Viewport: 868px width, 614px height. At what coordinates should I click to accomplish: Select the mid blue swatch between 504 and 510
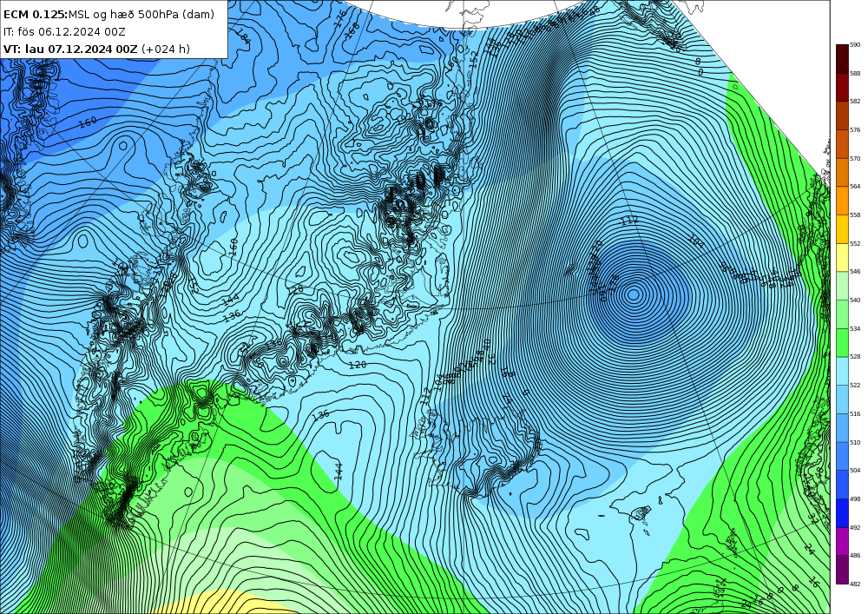(842, 456)
